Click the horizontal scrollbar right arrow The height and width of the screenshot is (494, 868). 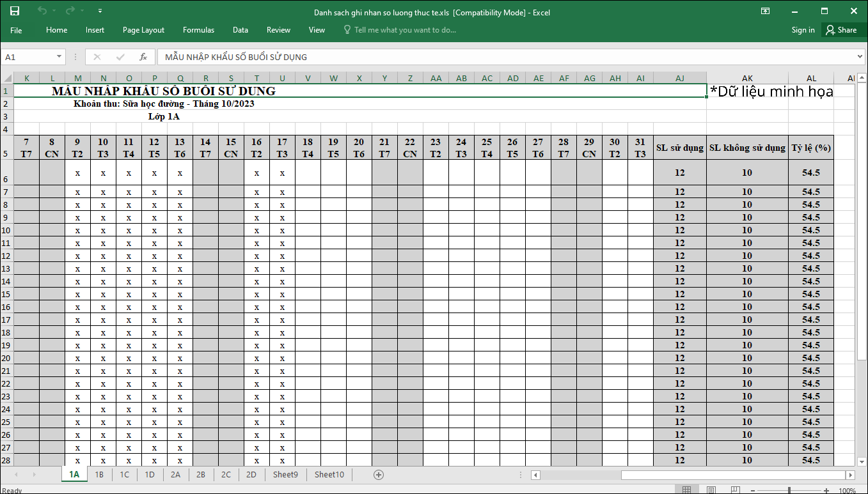tap(850, 475)
